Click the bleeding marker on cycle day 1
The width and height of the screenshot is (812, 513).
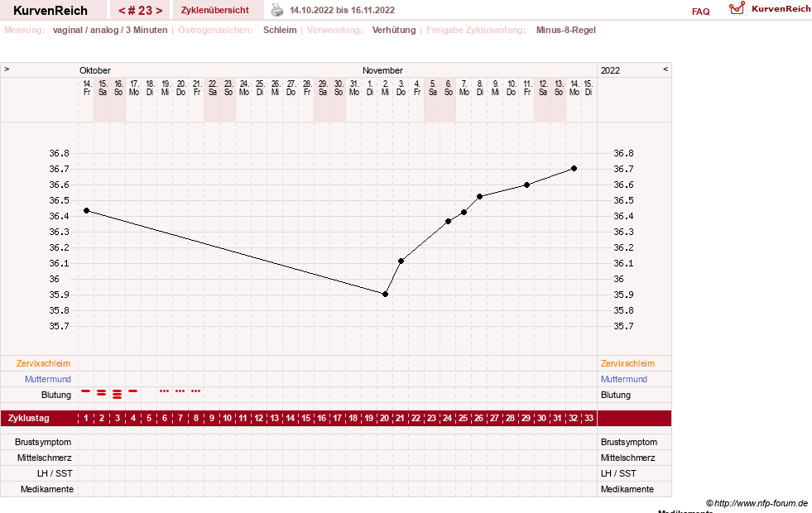86,391
